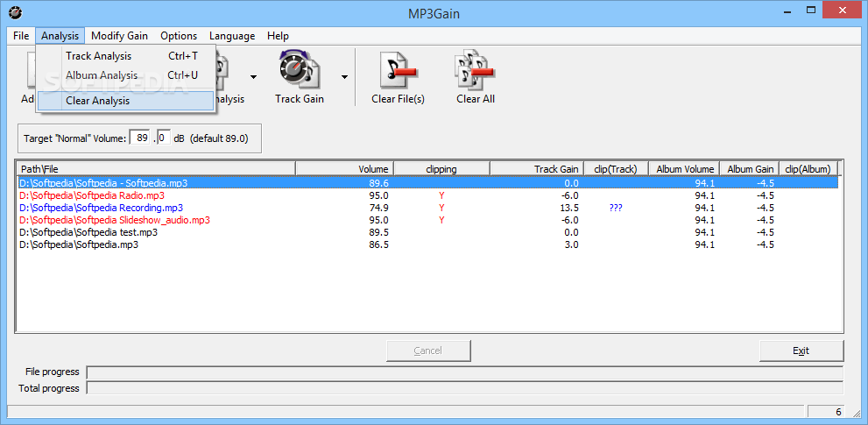The width and height of the screenshot is (868, 425).
Task: Choose Track Analysis menu entry
Action: pos(125,56)
